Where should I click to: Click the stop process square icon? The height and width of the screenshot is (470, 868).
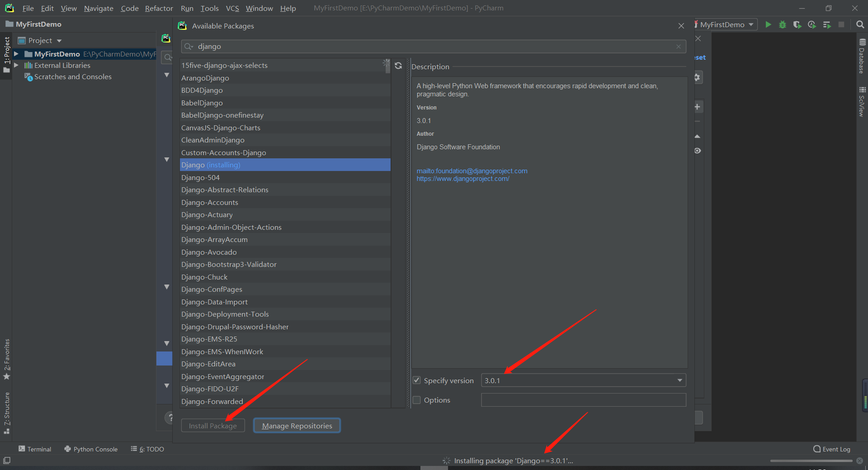click(841, 24)
